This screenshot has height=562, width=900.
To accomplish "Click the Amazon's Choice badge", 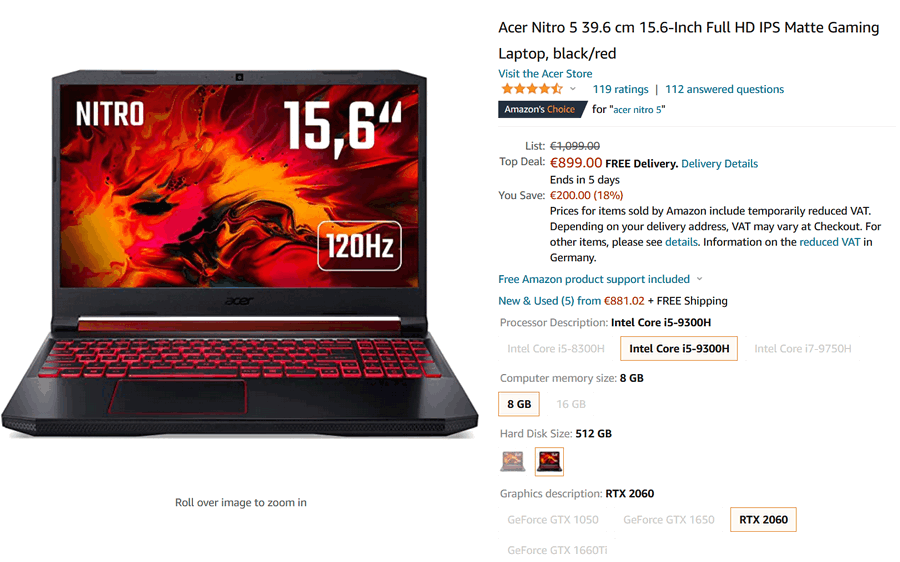I will pyautogui.click(x=542, y=109).
